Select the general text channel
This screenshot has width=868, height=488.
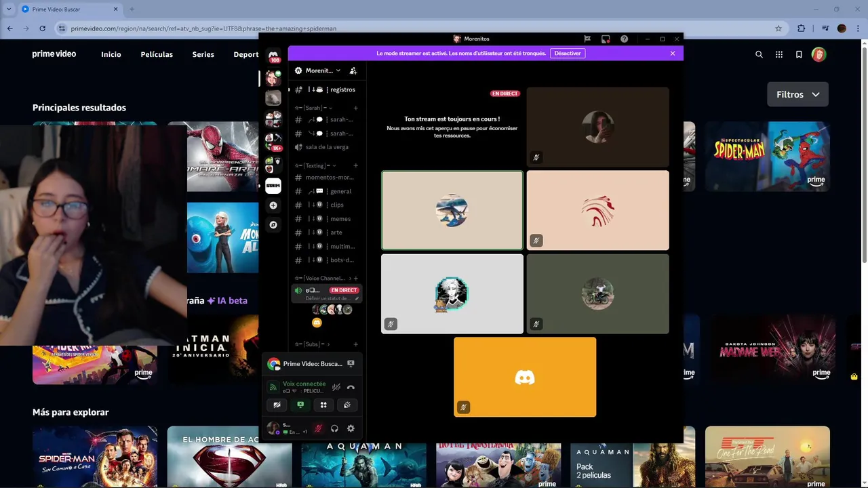tap(325, 191)
